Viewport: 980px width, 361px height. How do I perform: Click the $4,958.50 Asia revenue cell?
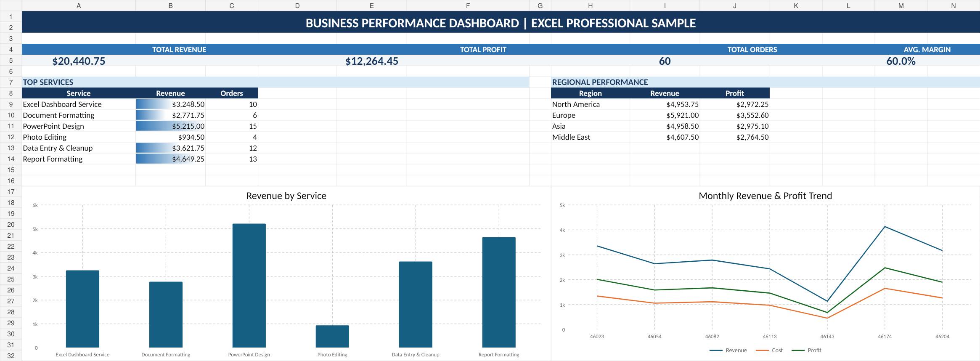pyautogui.click(x=665, y=126)
